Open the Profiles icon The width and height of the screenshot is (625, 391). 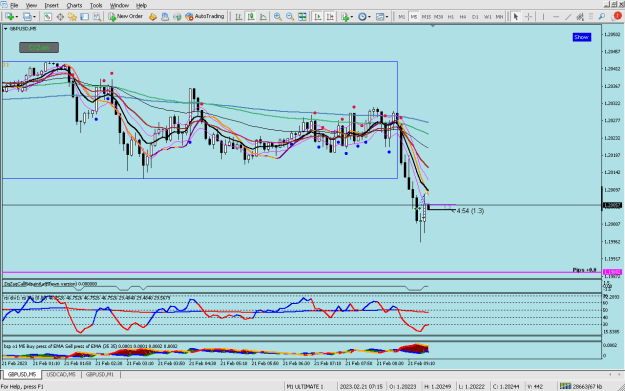[27, 17]
